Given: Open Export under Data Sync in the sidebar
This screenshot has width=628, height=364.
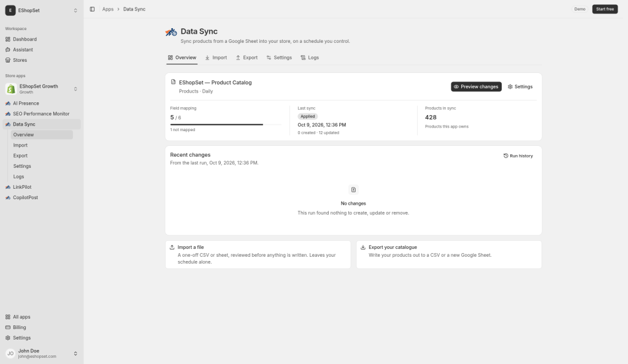Looking at the screenshot, I should tap(42, 156).
